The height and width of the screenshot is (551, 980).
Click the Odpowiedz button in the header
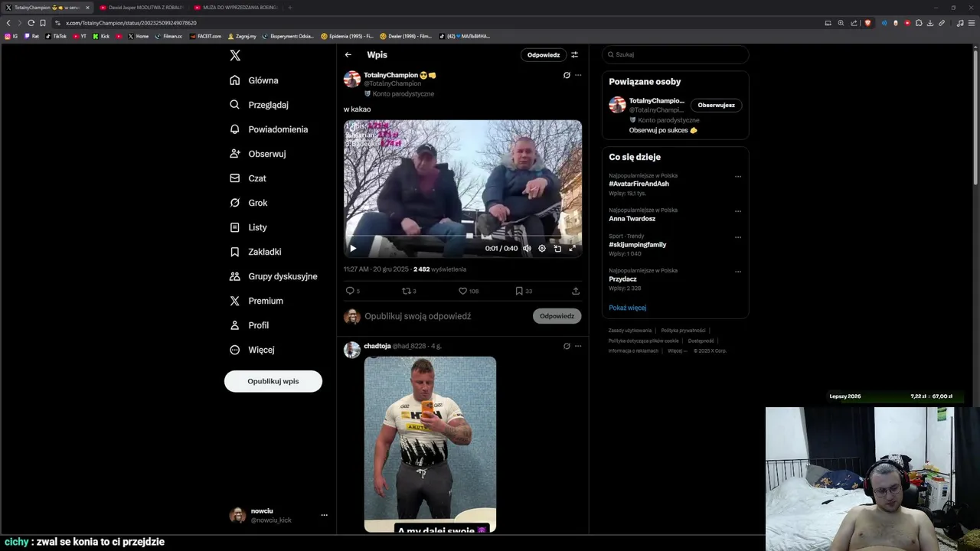point(544,55)
